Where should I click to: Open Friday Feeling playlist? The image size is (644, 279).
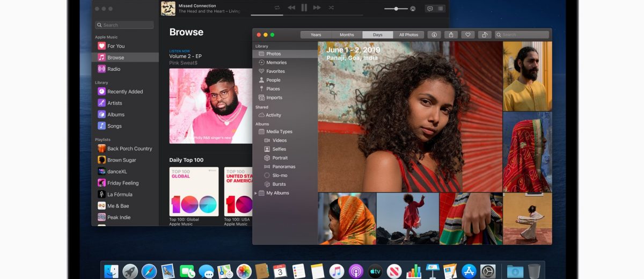[126, 183]
